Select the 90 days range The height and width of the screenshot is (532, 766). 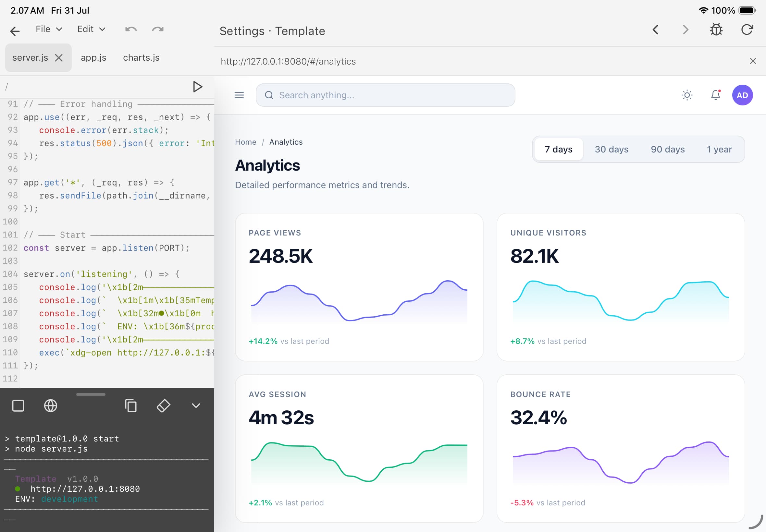(x=668, y=149)
